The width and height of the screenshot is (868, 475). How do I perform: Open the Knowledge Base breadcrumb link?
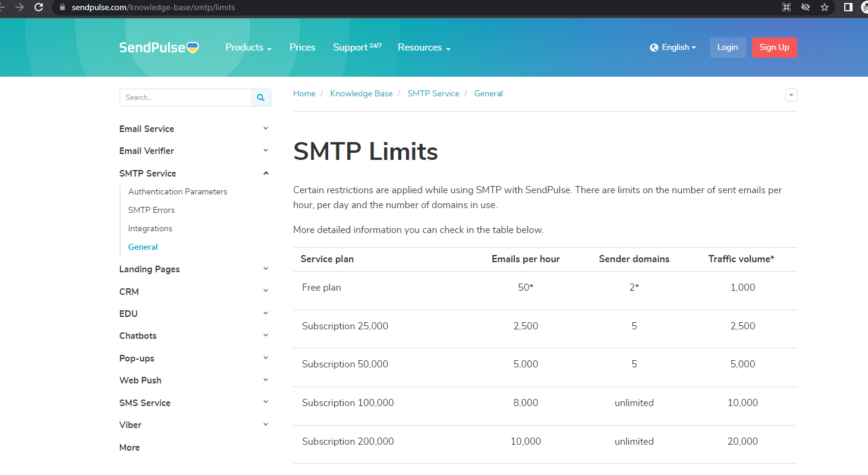pos(361,93)
